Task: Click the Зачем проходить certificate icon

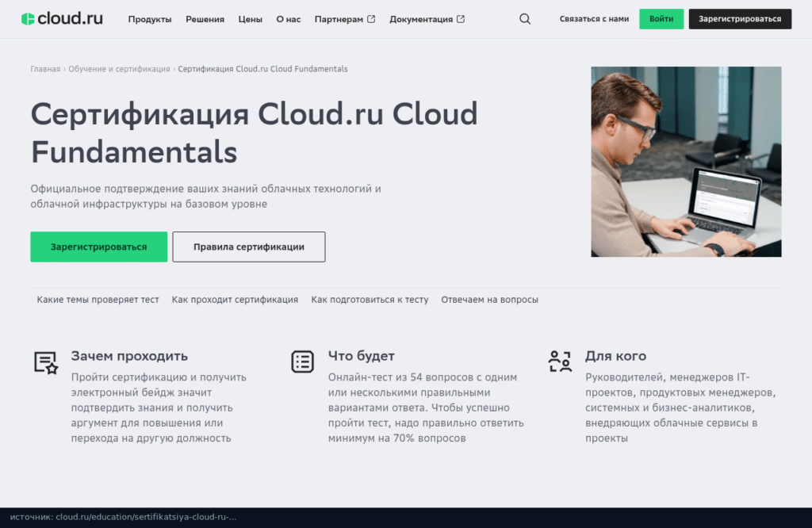Action: coord(46,362)
